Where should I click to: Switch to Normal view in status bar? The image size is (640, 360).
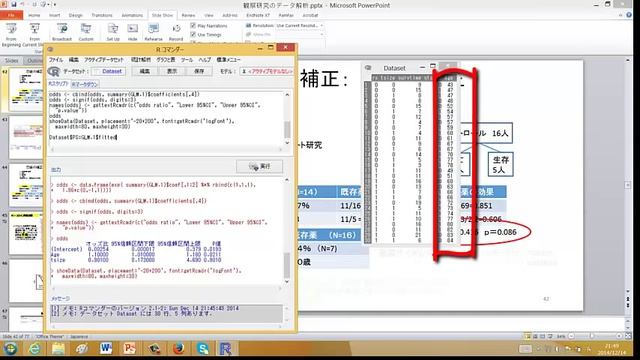pyautogui.click(x=528, y=336)
